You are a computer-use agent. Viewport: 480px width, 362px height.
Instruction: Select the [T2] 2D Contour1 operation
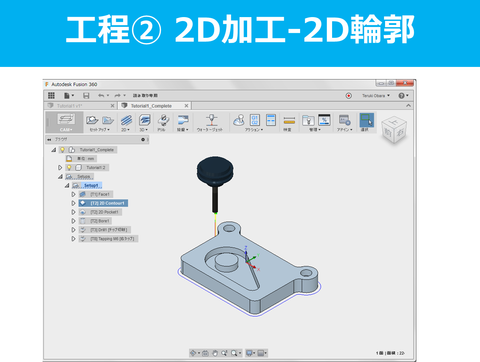(103, 203)
